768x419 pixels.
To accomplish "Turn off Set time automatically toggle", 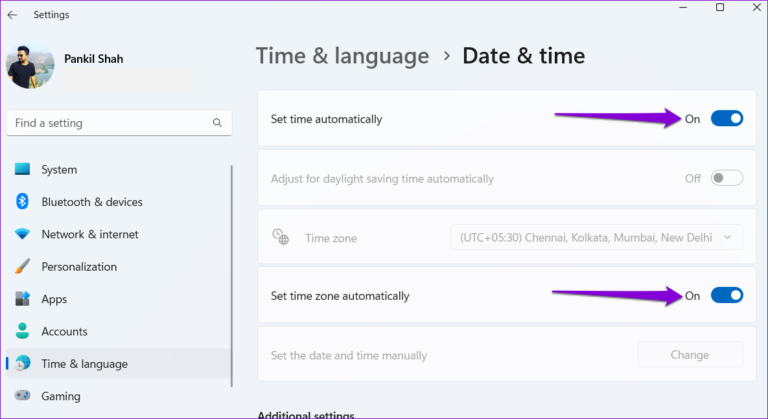I will 726,119.
